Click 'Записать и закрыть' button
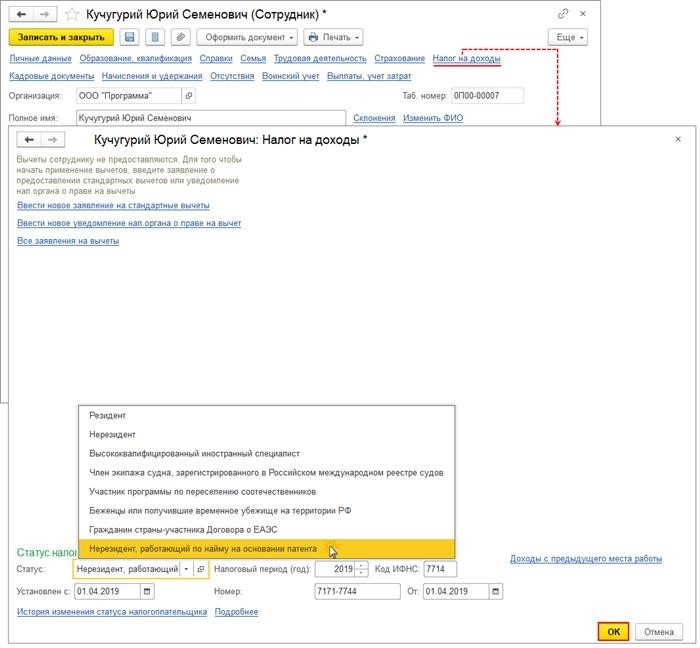Screen dimensions: 700x648 tap(61, 37)
